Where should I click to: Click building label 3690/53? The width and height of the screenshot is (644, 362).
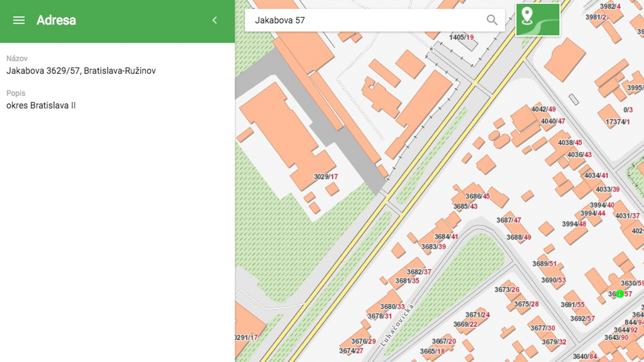554,281
